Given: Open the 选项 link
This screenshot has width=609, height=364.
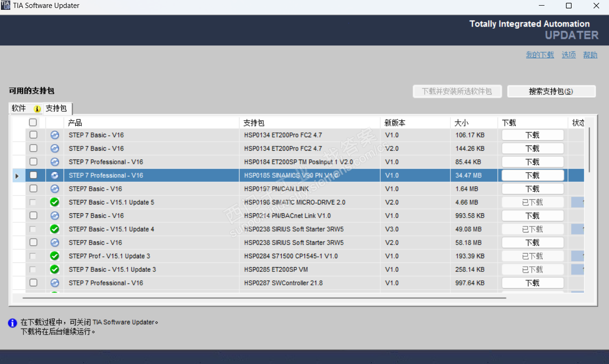Looking at the screenshot, I should pos(569,55).
